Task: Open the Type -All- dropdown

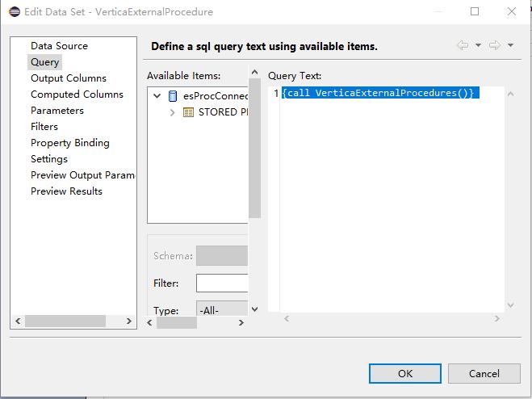Action: pos(221,310)
